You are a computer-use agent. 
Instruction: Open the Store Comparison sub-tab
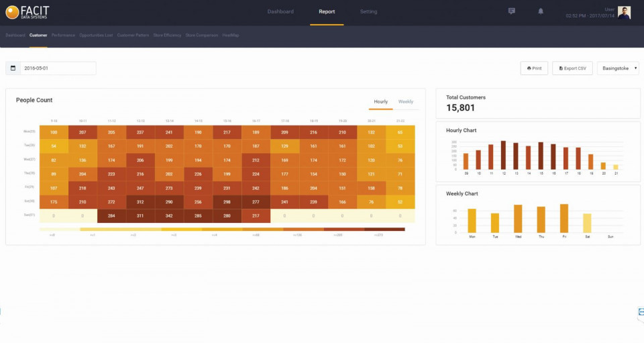point(202,35)
